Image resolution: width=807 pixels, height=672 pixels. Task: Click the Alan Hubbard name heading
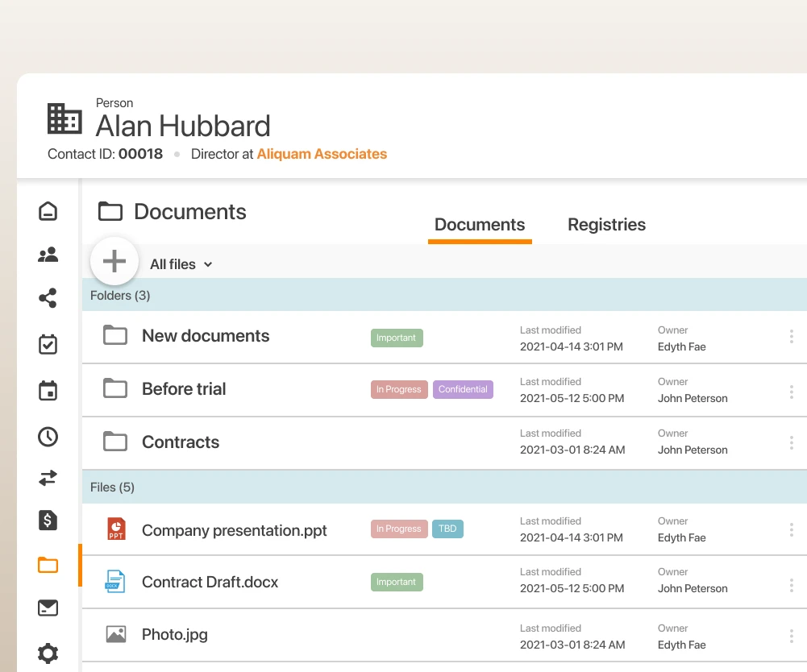tap(183, 126)
